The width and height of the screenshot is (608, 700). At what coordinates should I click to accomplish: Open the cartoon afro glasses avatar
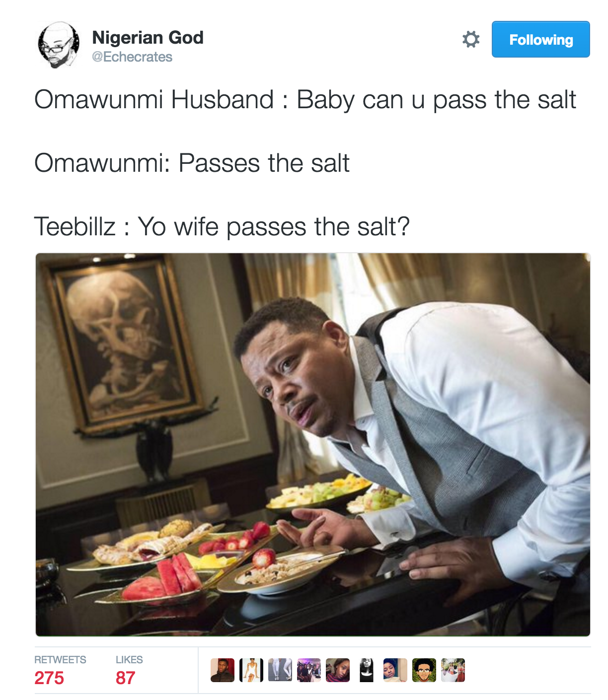pos(424,670)
